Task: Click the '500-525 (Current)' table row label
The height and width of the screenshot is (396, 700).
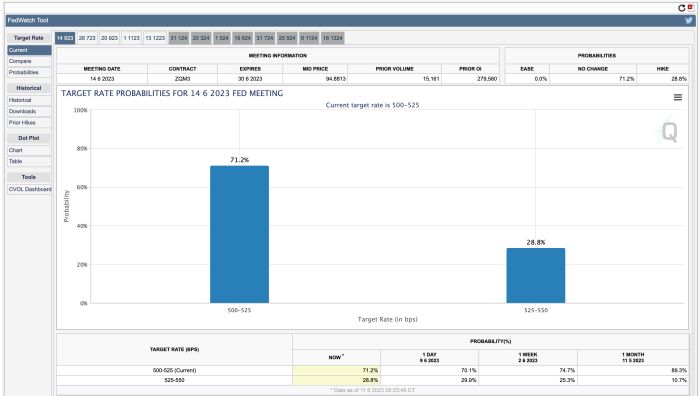Action: tap(174, 371)
